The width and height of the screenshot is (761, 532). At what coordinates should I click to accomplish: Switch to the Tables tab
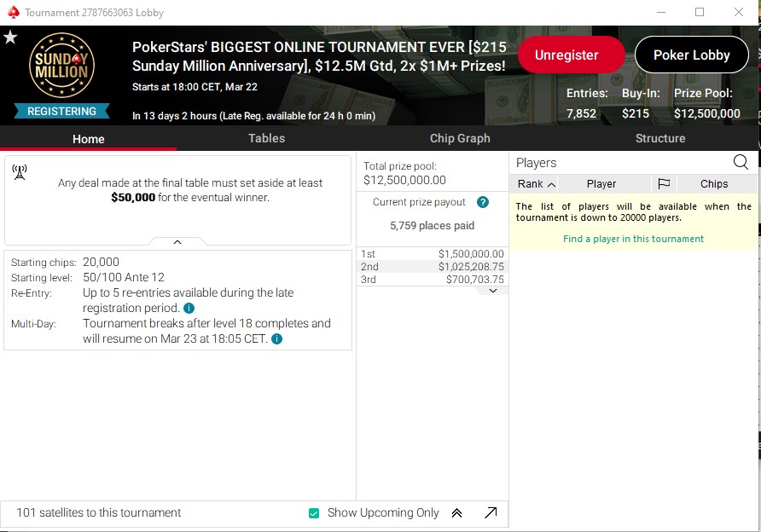[266, 138]
